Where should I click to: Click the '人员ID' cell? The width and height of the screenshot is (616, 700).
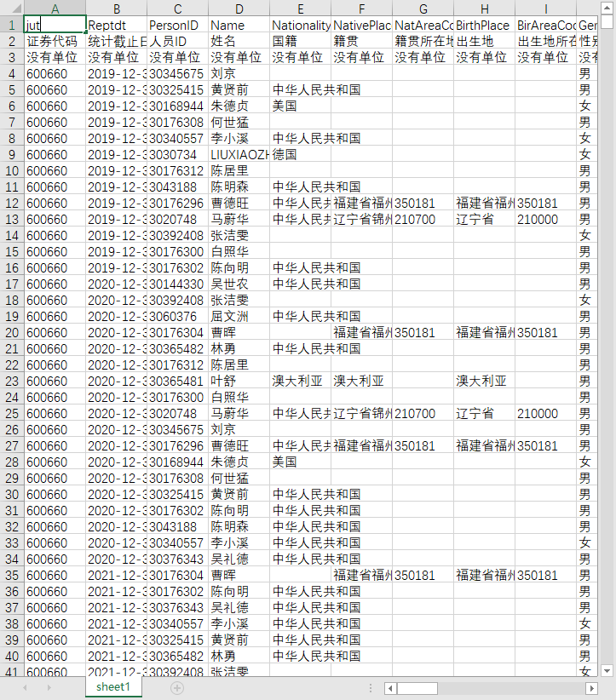point(178,41)
